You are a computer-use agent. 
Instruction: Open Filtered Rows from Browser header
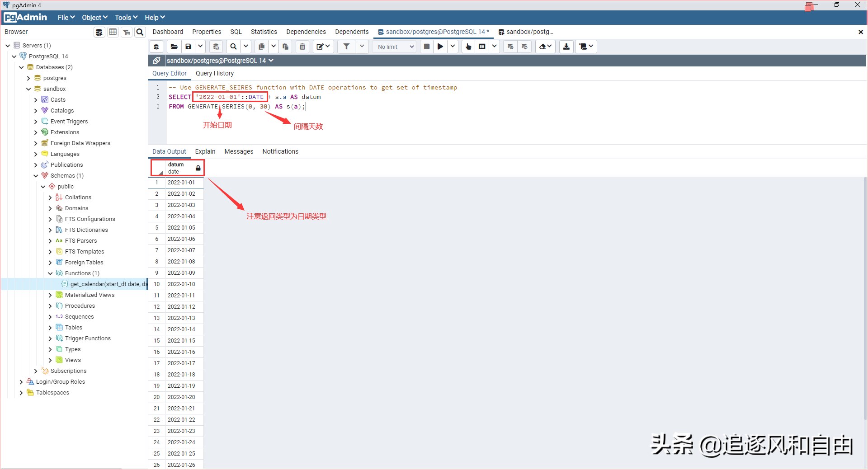coord(127,32)
